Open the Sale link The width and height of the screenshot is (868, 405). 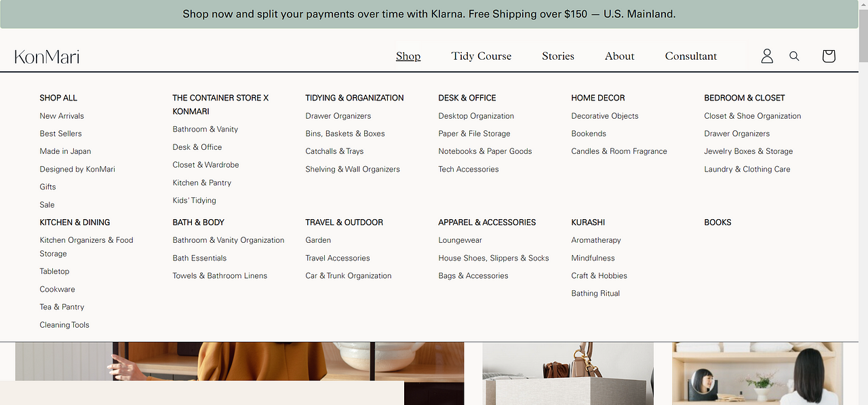point(47,204)
